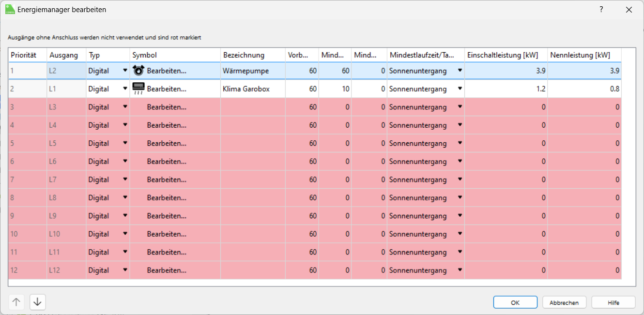Viewport: 644px width, 315px height.
Task: Click Bearbeiten... symbol link for output L5
Action: (x=167, y=143)
